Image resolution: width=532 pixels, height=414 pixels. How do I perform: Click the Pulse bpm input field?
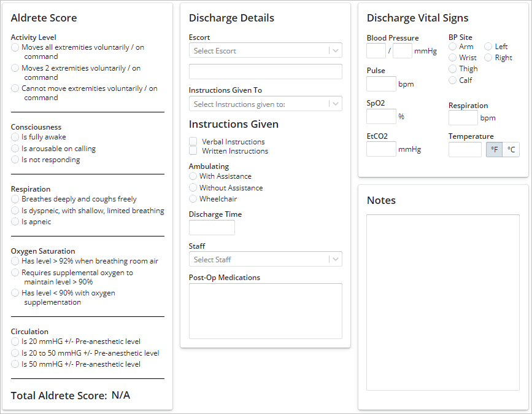tap(381, 84)
